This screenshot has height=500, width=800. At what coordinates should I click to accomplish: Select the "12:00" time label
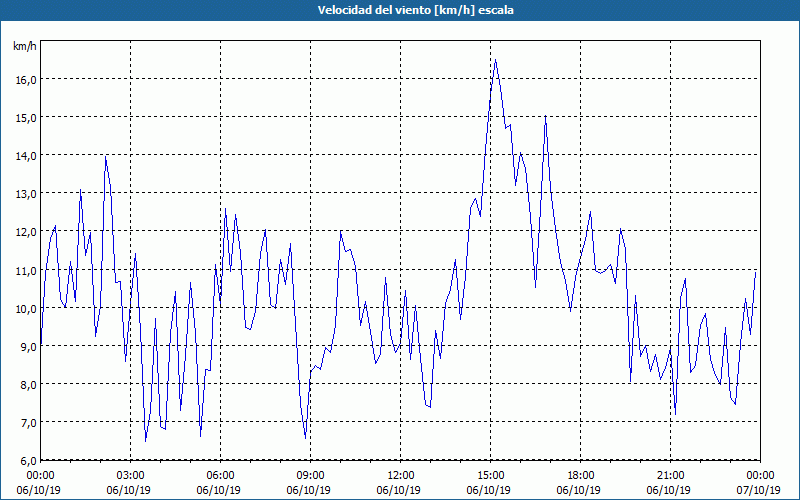pos(401,476)
